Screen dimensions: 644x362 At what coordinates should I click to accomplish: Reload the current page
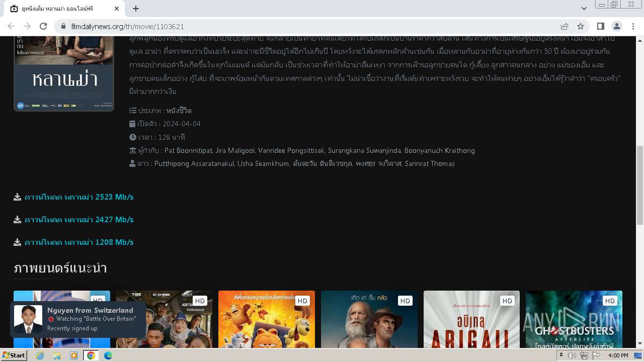pyautogui.click(x=43, y=26)
